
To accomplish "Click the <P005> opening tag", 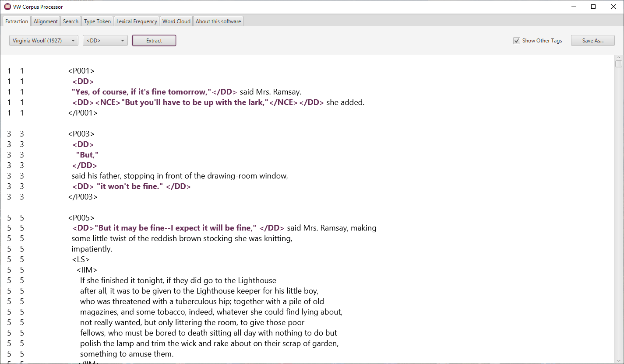I will 81,218.
